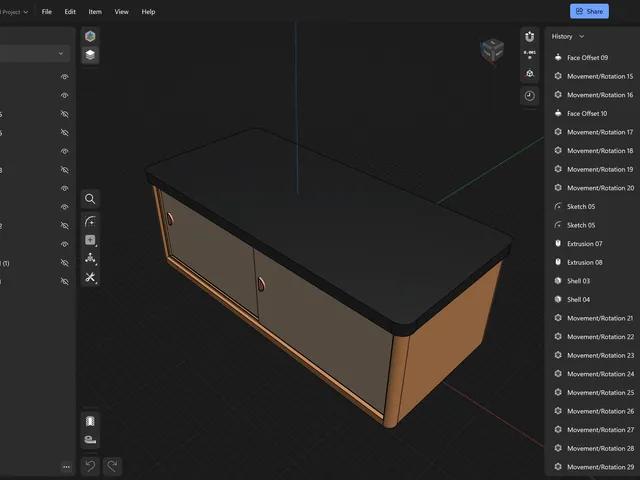The height and width of the screenshot is (480, 640).
Task: Click the Undo arrow button
Action: coord(91,466)
